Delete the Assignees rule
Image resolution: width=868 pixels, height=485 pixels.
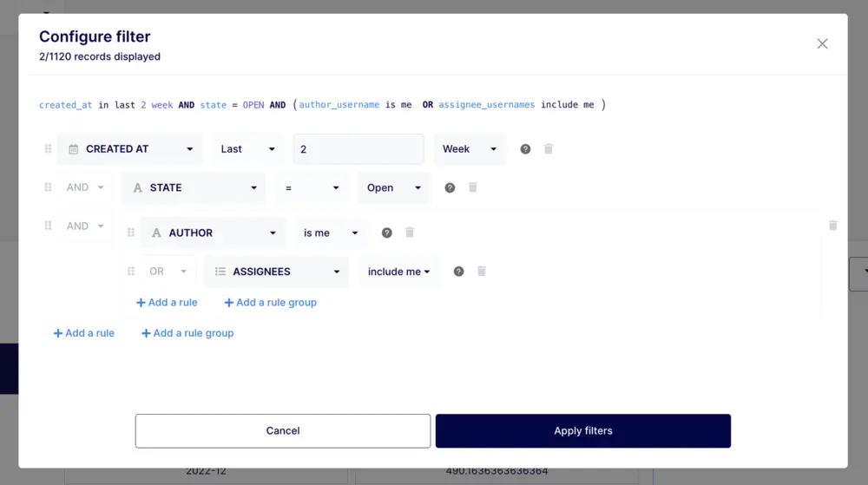(x=481, y=272)
